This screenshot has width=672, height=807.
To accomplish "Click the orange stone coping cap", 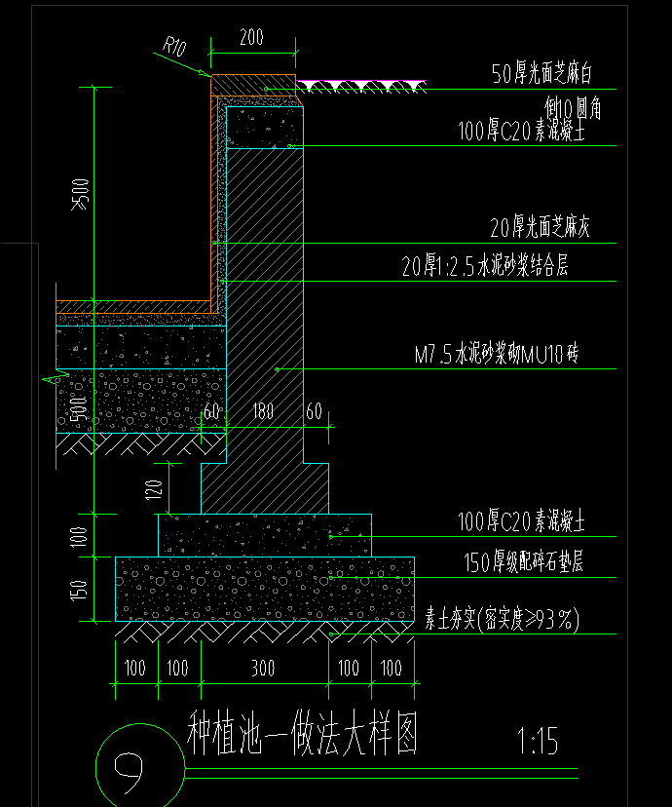I will click(253, 85).
